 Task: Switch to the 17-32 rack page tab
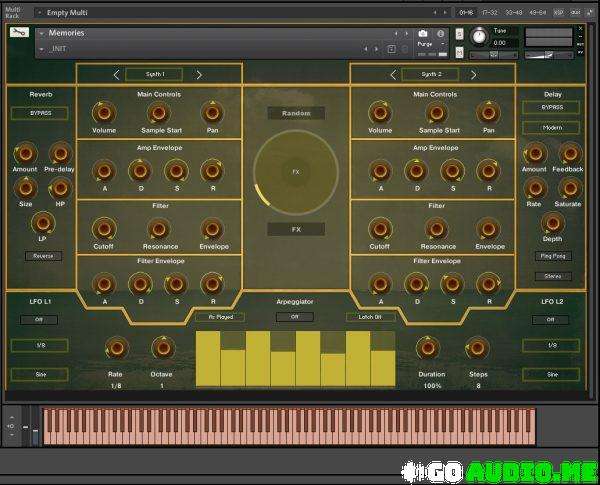pos(489,13)
